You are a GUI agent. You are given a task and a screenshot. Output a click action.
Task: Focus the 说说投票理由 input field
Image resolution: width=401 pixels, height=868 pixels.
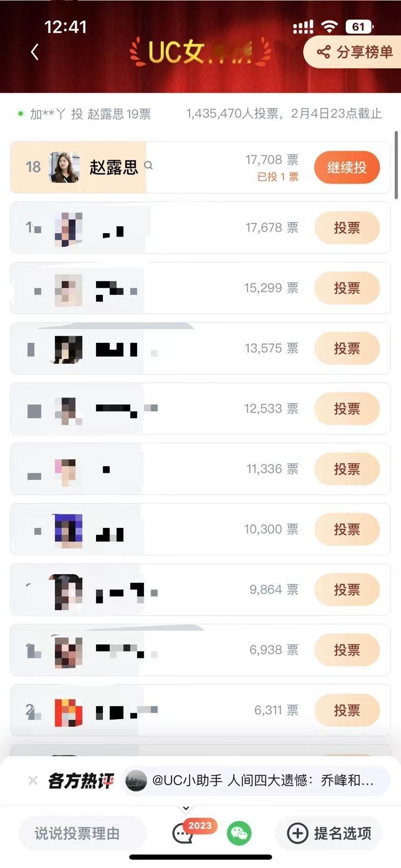tap(83, 833)
